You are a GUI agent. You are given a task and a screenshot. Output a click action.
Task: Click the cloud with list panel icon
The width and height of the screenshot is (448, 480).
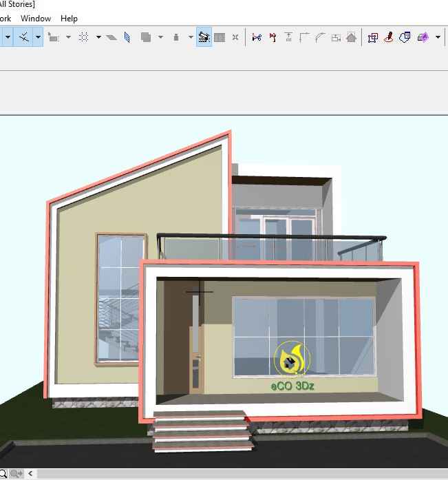pyautogui.click(x=405, y=37)
